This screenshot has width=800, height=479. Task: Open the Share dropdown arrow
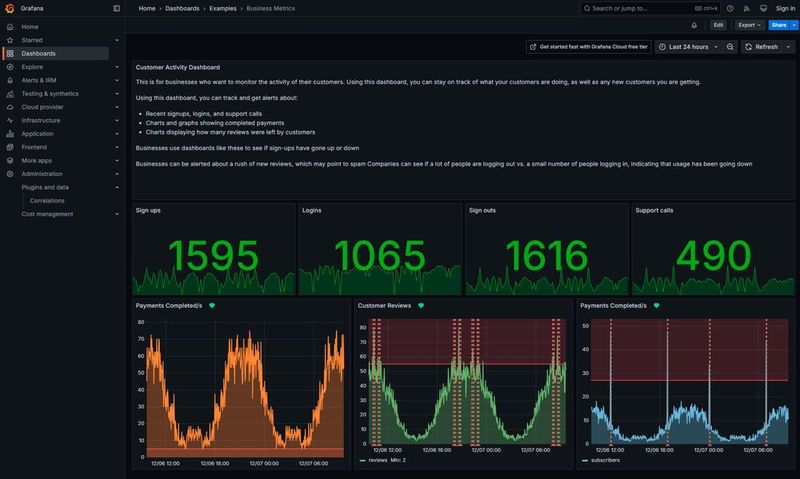point(794,25)
